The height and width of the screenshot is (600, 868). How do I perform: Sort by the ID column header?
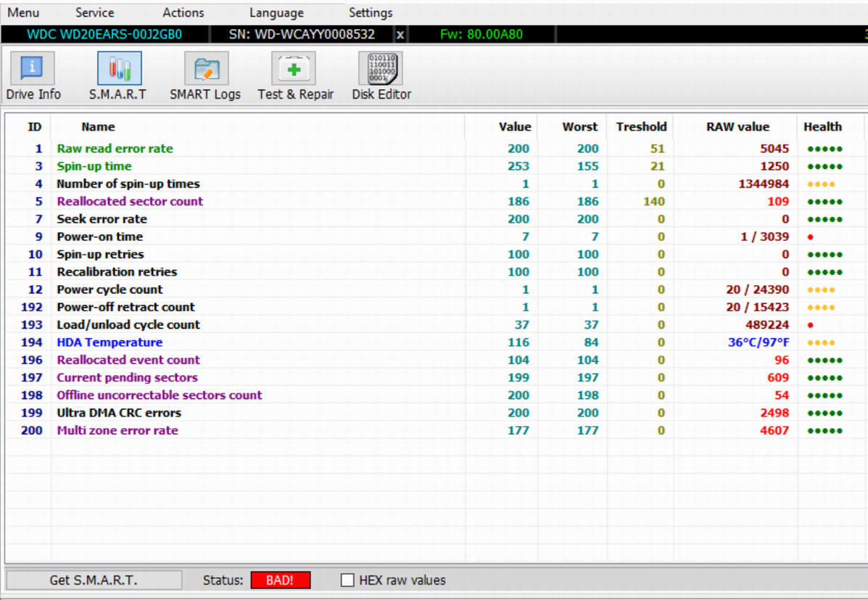34,127
